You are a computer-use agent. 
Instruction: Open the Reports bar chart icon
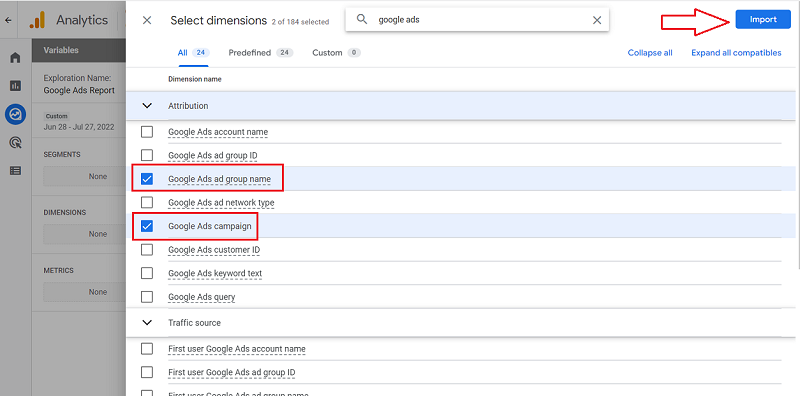(15, 86)
